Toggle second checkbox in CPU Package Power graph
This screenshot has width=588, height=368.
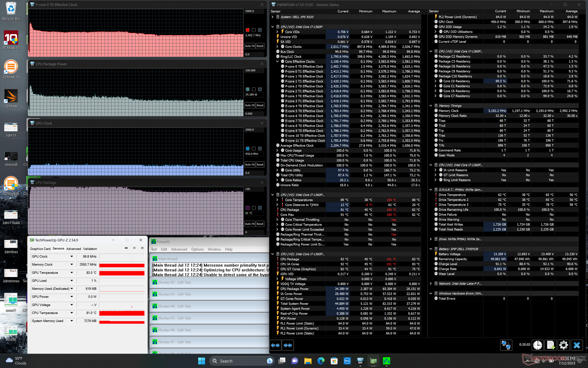[254, 89]
